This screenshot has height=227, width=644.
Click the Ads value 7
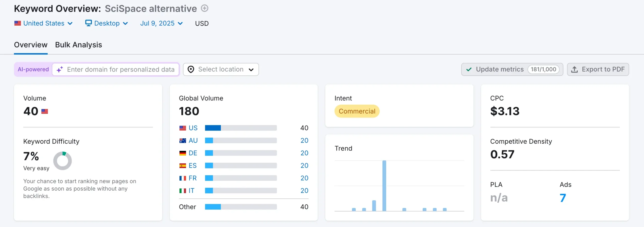(563, 198)
